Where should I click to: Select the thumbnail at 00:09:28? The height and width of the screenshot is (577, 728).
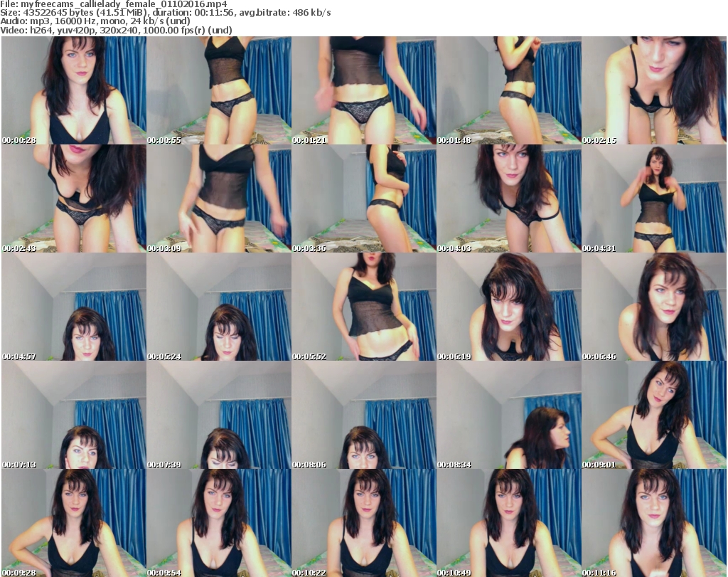click(x=74, y=523)
